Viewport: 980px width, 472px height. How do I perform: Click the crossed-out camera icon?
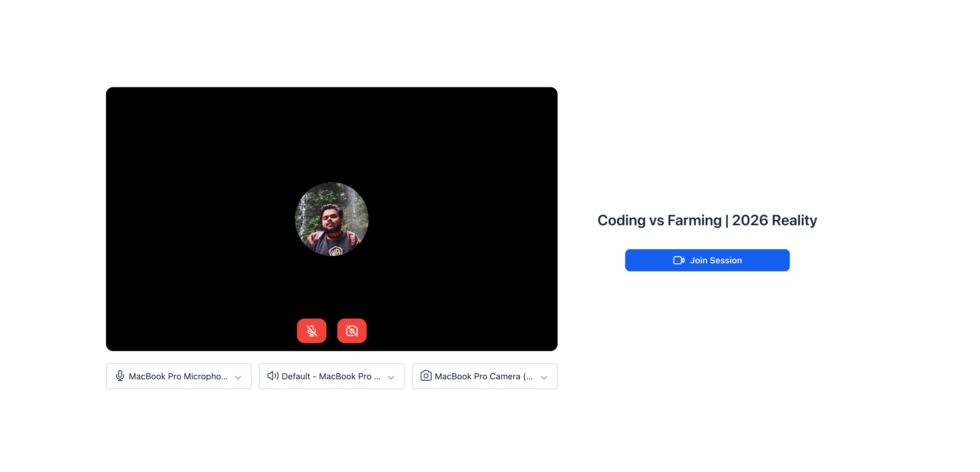pyautogui.click(x=352, y=331)
